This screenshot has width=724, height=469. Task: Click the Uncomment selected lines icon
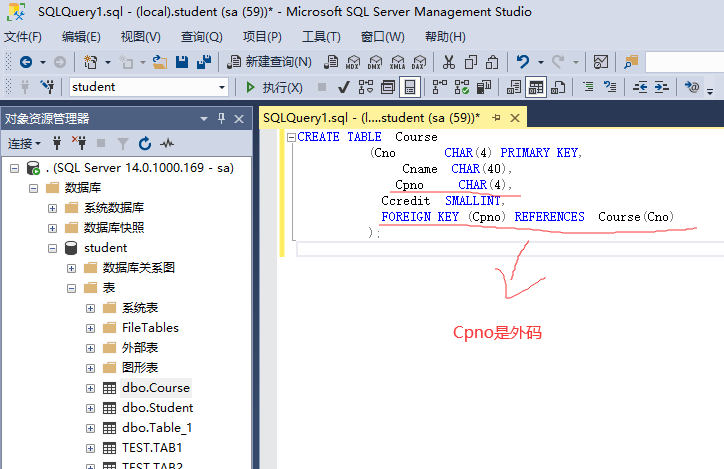click(x=610, y=86)
